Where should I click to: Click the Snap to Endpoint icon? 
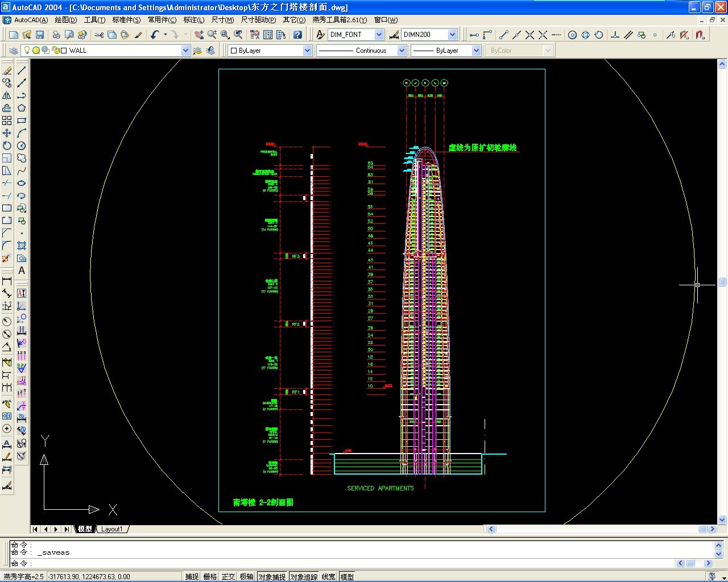coord(503,35)
